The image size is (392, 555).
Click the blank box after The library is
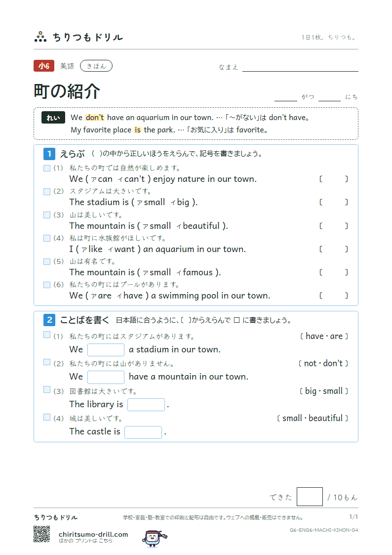click(146, 405)
